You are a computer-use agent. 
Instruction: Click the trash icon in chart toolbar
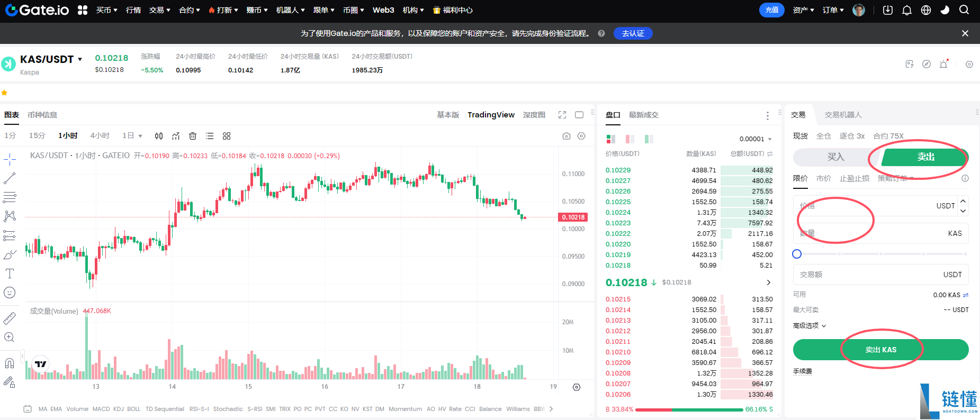[x=193, y=136]
